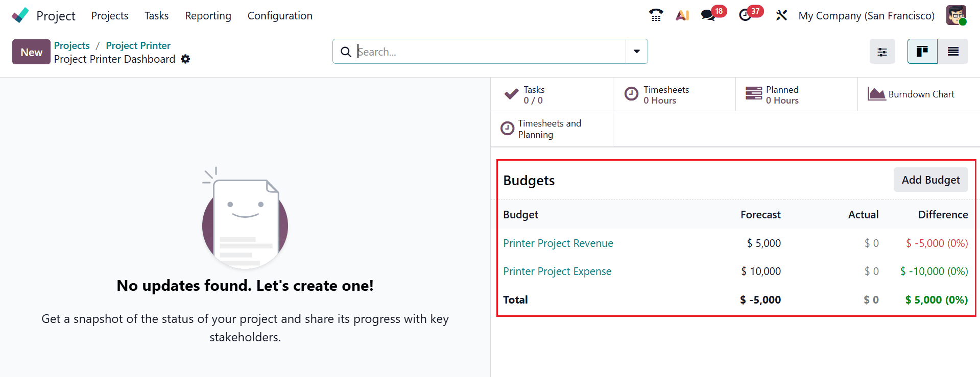
Task: Click the Forecast column header
Action: (x=760, y=215)
